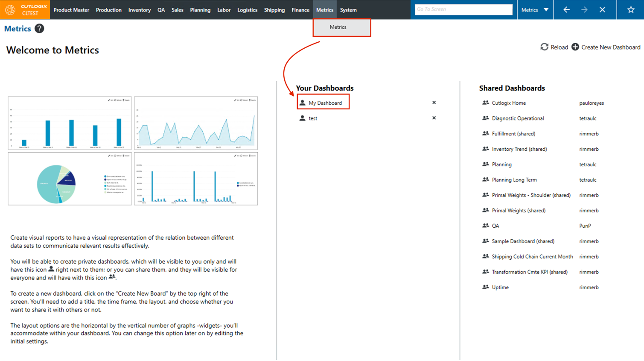Click the Cutlogix CLTEST logo
Image resolution: width=644 pixels, height=361 pixels.
tap(25, 10)
